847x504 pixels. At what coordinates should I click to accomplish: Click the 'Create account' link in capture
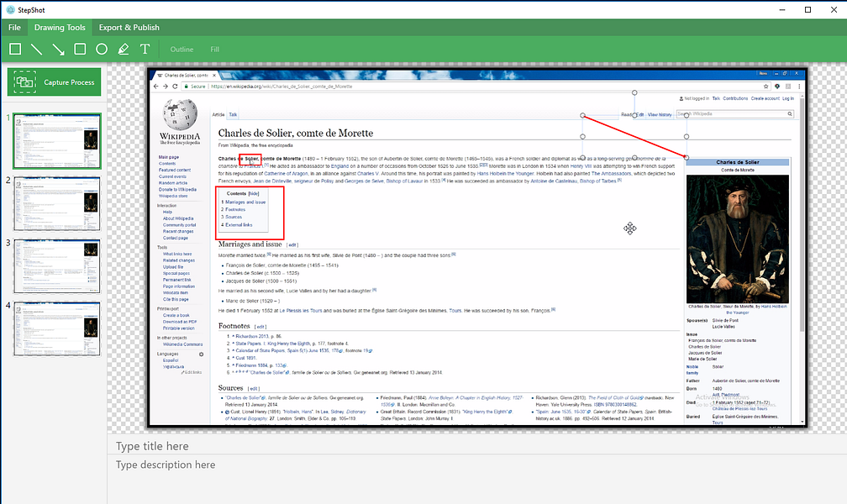[765, 99]
